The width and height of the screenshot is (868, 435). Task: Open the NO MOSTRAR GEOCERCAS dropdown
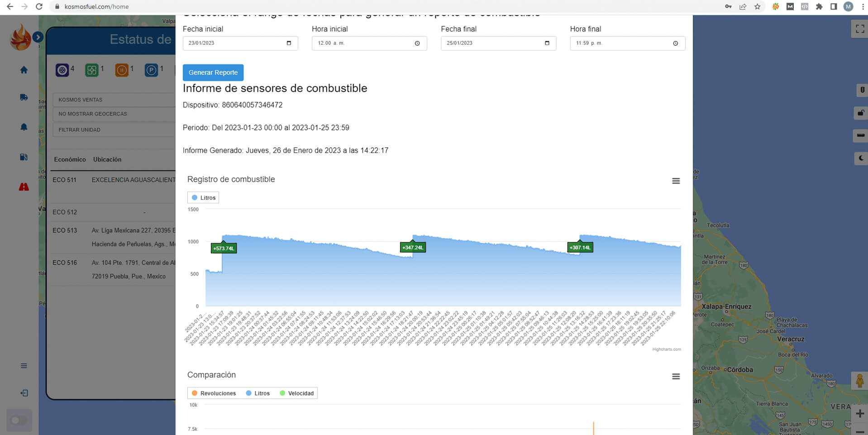point(114,114)
